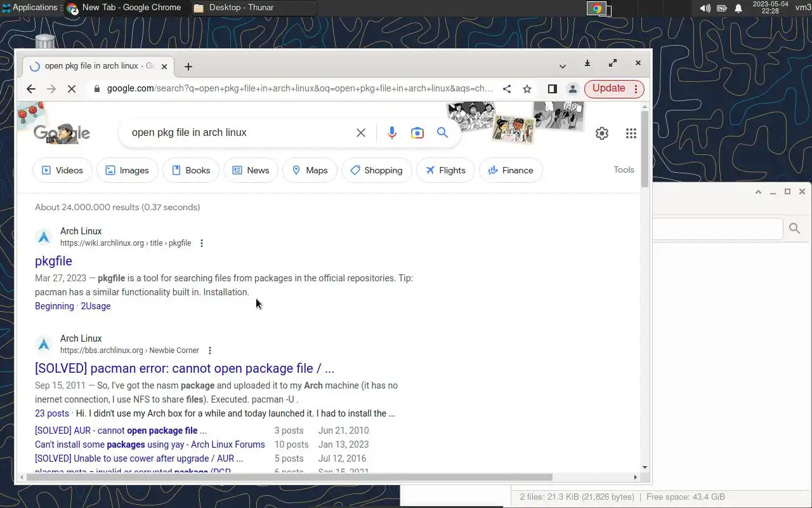The height and width of the screenshot is (508, 812).
Task: Click the Thunar window search field
Action: (717, 229)
